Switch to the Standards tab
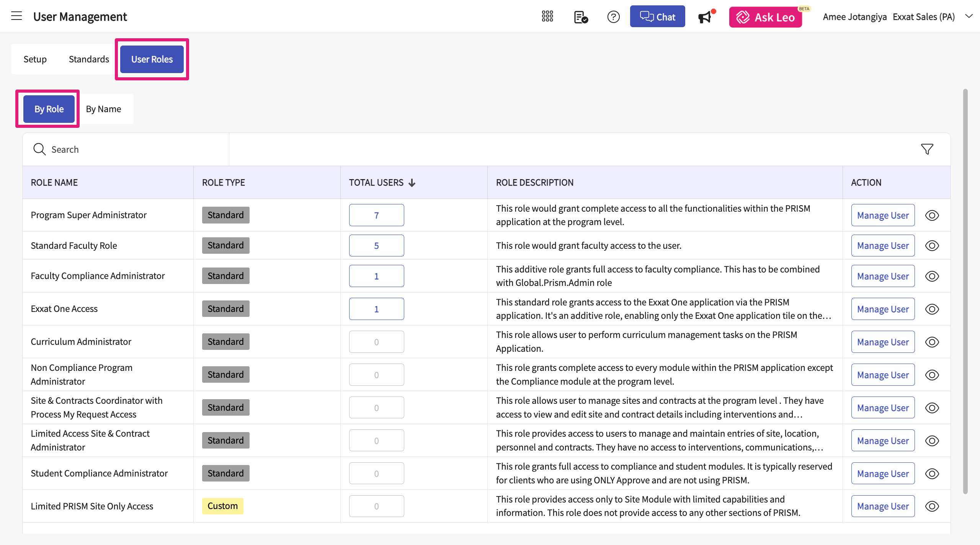 click(x=89, y=59)
